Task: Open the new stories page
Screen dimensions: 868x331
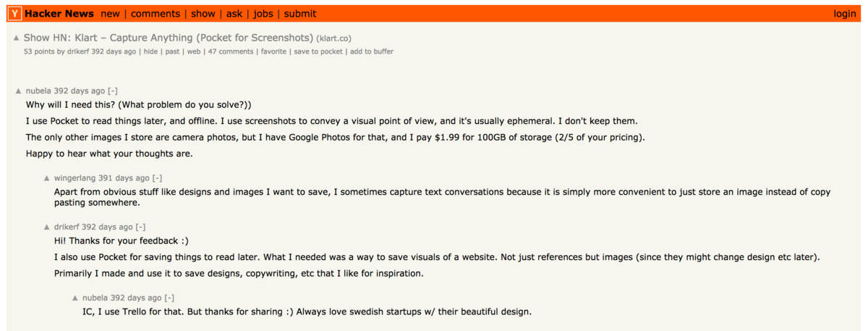Action: 111,14
